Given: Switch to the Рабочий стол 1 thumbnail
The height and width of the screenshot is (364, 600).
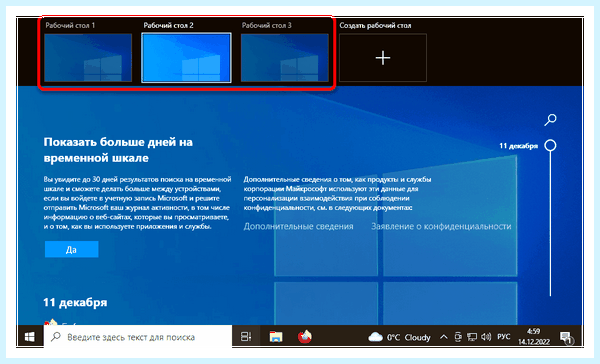Looking at the screenshot, I should click(x=88, y=58).
